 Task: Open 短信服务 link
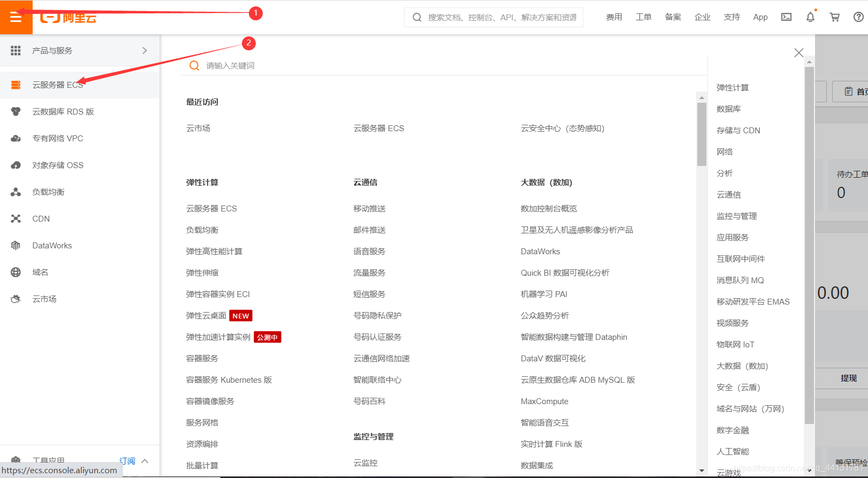tap(369, 294)
